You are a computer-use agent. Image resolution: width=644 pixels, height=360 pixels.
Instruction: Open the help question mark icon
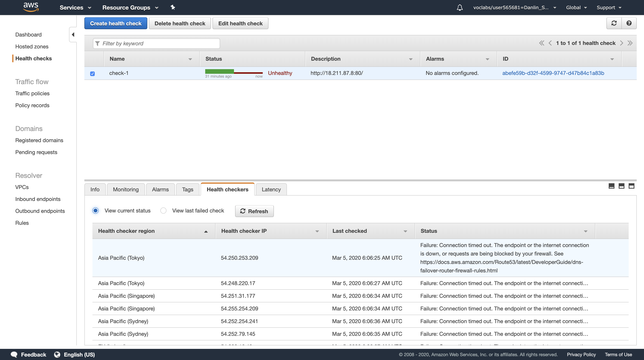click(x=629, y=23)
